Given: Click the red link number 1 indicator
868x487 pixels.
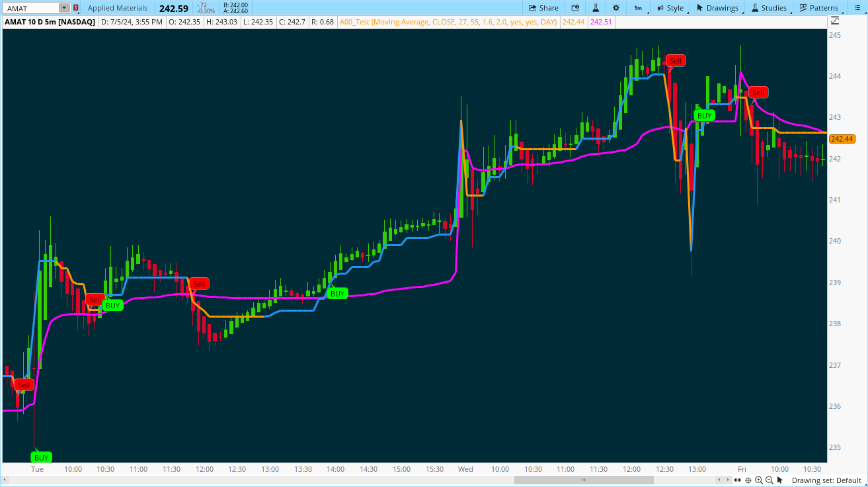Looking at the screenshot, I should coord(75,8).
